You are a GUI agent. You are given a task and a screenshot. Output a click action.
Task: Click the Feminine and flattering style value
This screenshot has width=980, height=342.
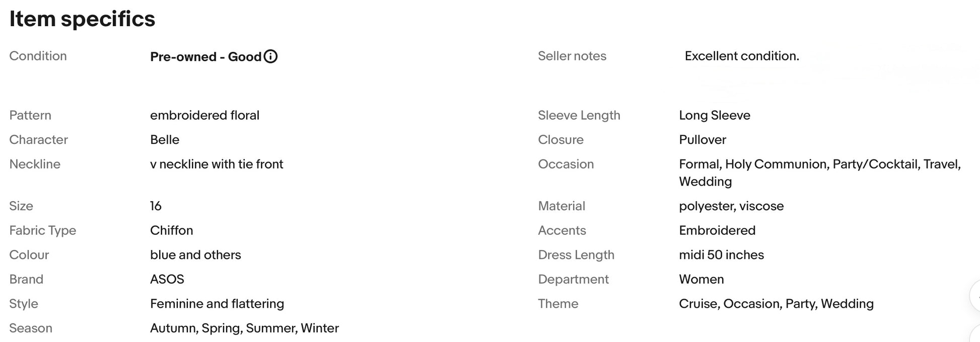click(217, 304)
